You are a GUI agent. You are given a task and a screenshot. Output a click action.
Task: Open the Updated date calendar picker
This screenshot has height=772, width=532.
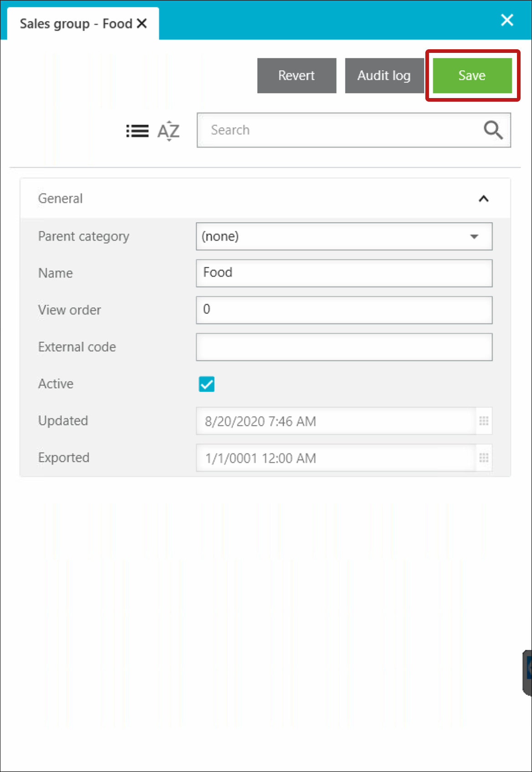484,421
